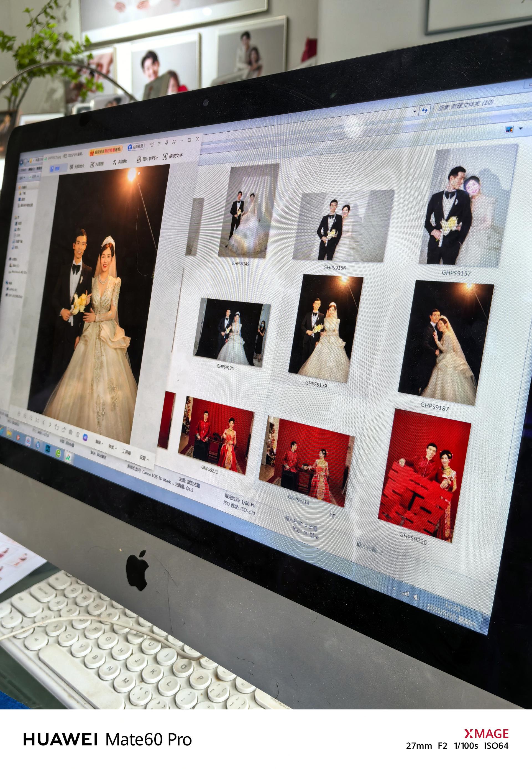Enter fullscreen mode in the image viewer

[174, 142]
